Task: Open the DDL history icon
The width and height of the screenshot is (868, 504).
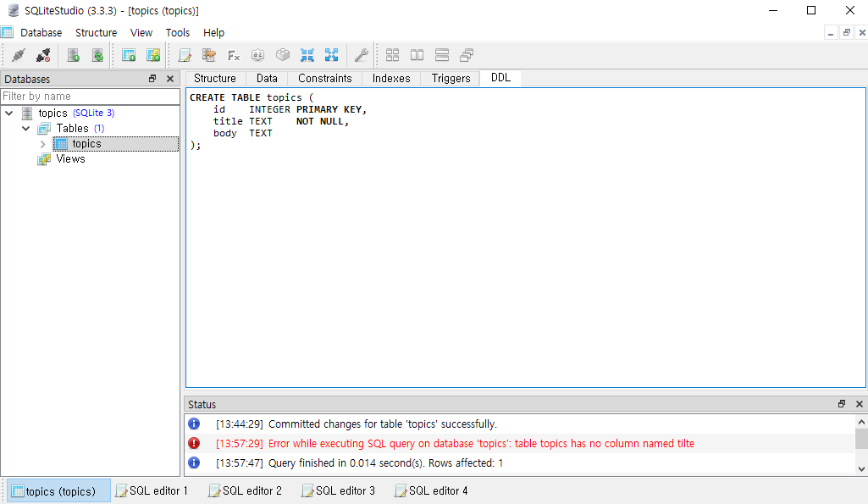Action: (x=209, y=55)
